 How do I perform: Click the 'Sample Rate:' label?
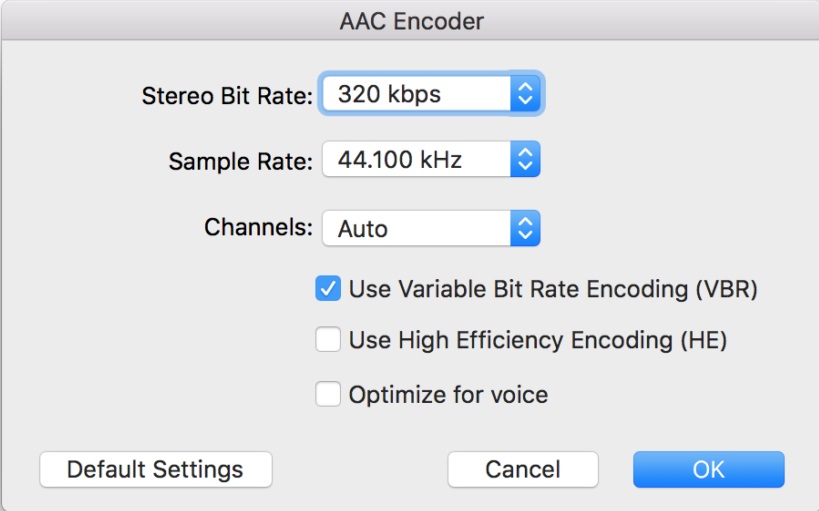click(240, 160)
